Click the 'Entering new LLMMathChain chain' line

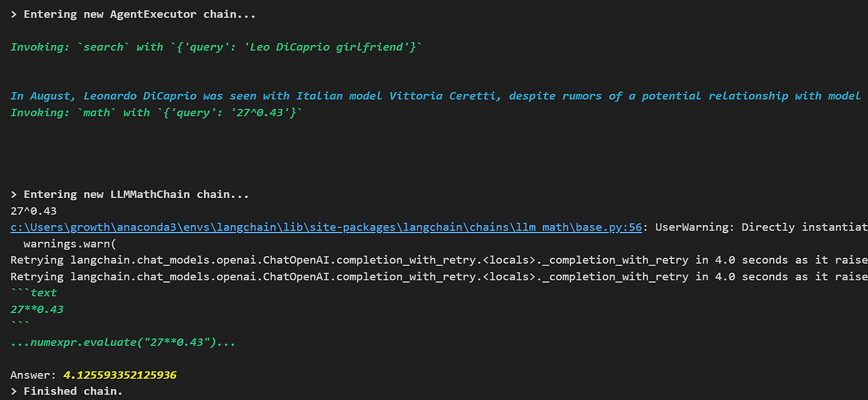pyautogui.click(x=130, y=195)
